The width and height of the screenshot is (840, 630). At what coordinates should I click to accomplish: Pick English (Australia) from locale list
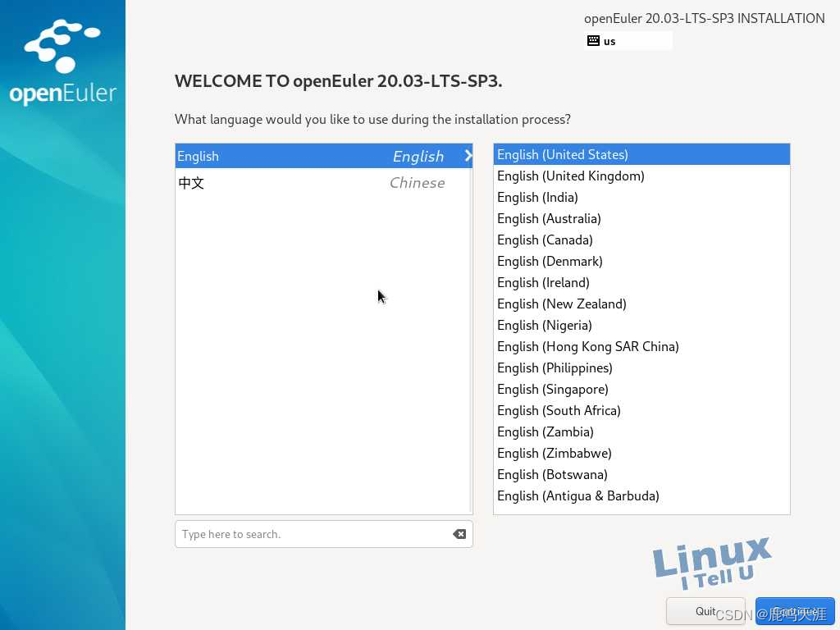point(641,218)
